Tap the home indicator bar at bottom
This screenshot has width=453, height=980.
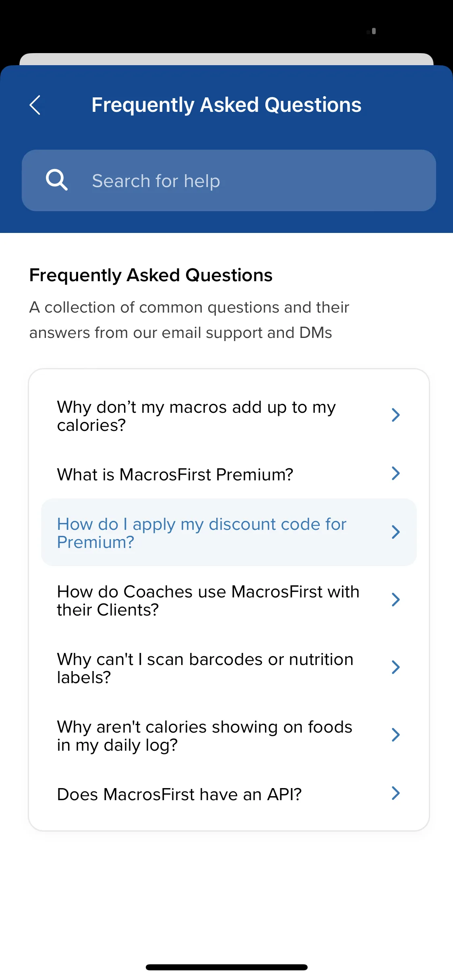click(x=227, y=967)
